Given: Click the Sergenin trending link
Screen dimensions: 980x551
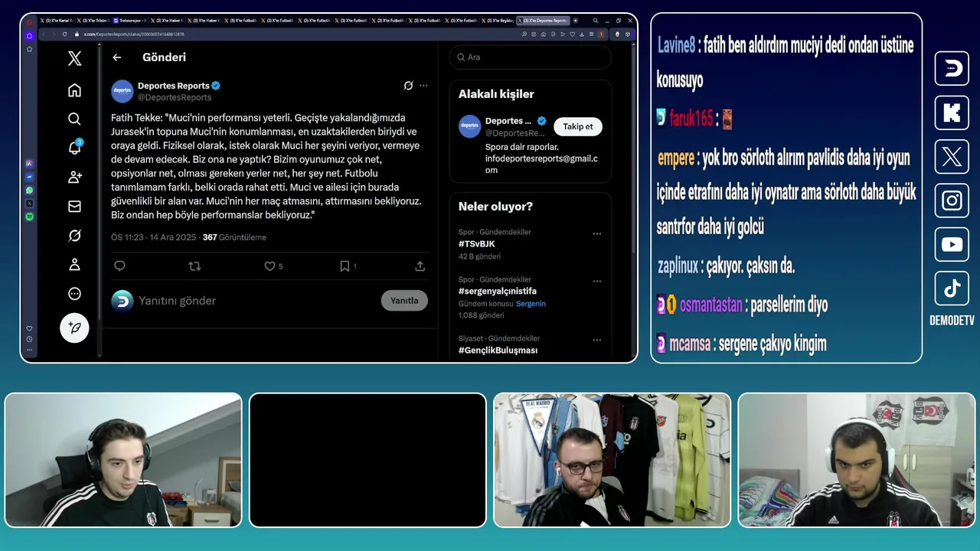Looking at the screenshot, I should [531, 304].
